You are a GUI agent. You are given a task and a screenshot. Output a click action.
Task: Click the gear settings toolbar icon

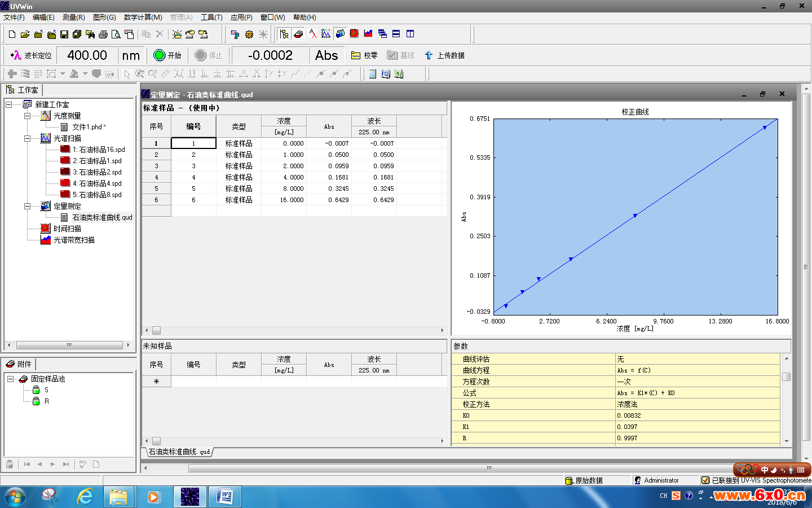[249, 34]
